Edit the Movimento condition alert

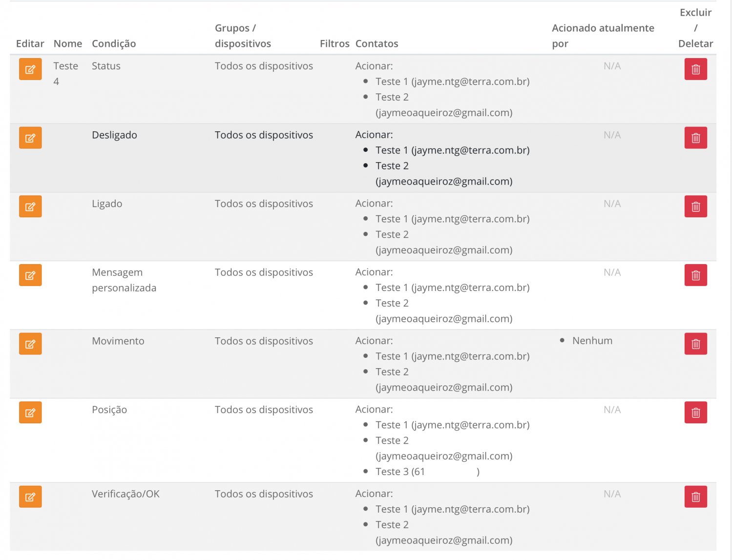[x=30, y=344]
